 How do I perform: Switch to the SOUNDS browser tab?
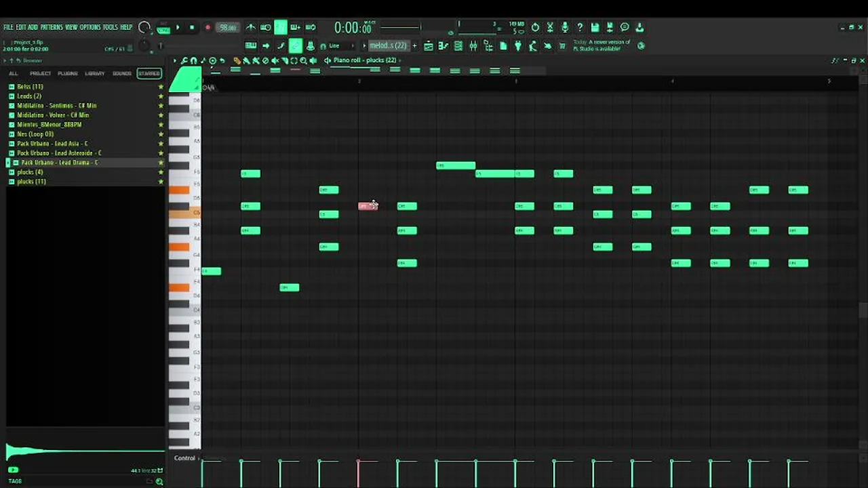122,73
